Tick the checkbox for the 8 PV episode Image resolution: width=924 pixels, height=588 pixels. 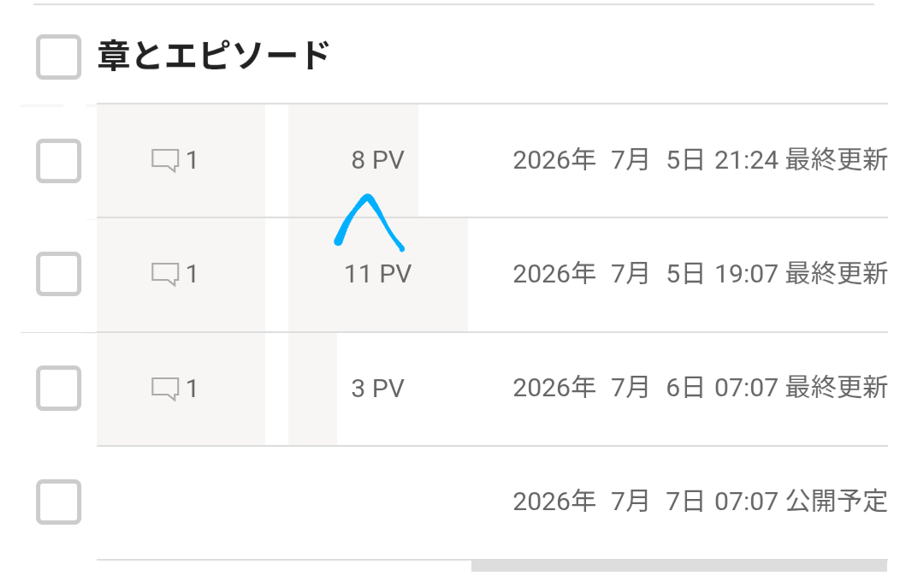point(58,160)
